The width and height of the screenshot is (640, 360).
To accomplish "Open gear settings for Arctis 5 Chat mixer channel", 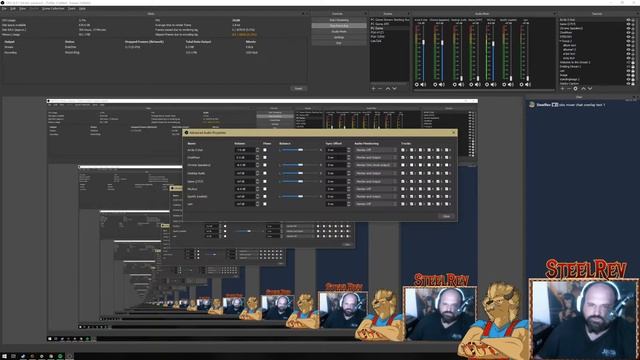I will coord(417,84).
